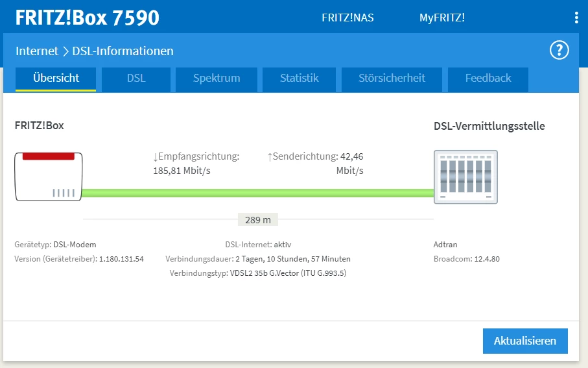The width and height of the screenshot is (588, 368).
Task: Select the Störsicherheit tab
Action: tap(392, 79)
